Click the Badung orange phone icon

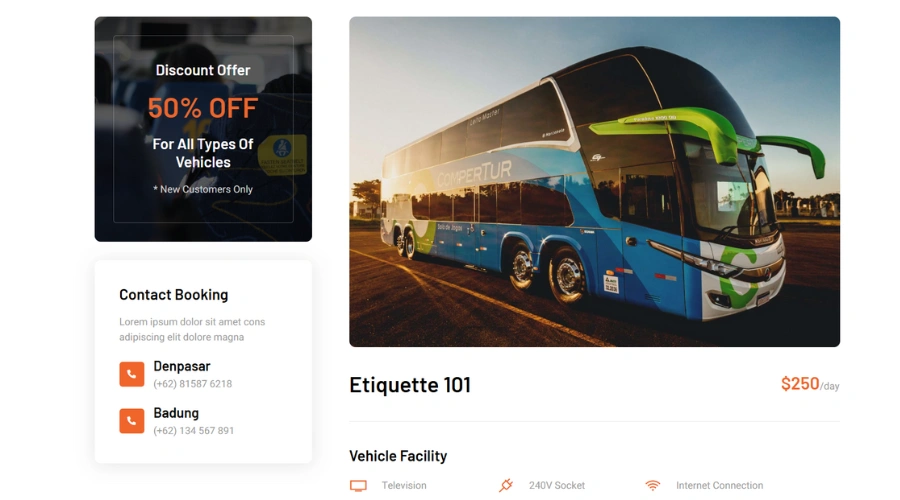(x=131, y=421)
